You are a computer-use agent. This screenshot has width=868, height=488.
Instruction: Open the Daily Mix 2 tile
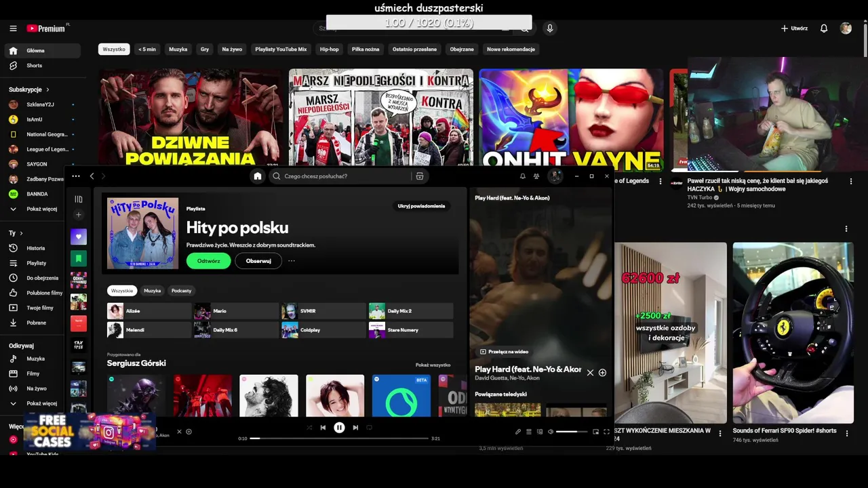point(411,311)
